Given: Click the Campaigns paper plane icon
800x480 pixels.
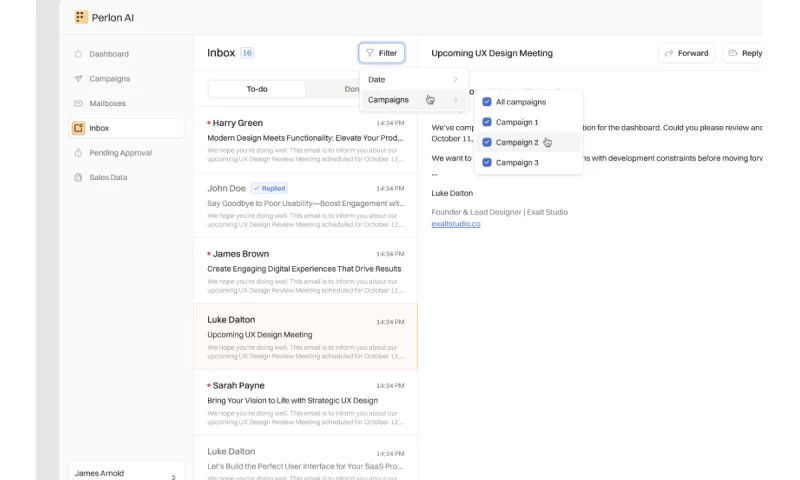Looking at the screenshot, I should point(78,79).
